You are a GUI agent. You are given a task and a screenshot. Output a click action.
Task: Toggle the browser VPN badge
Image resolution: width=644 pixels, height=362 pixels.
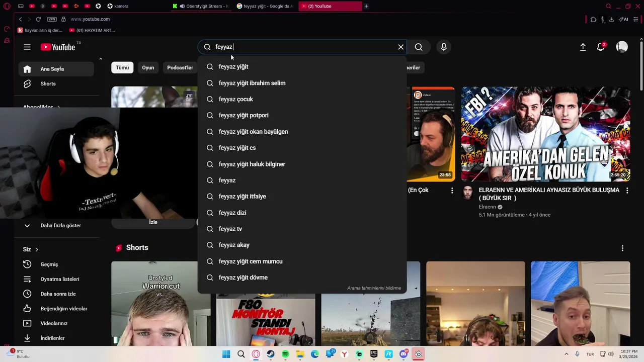click(x=52, y=19)
